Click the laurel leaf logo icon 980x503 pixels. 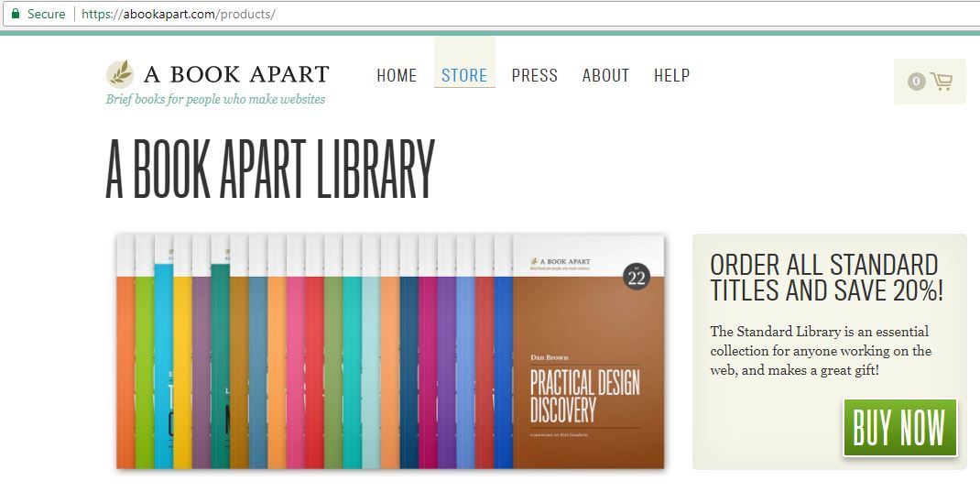point(120,74)
